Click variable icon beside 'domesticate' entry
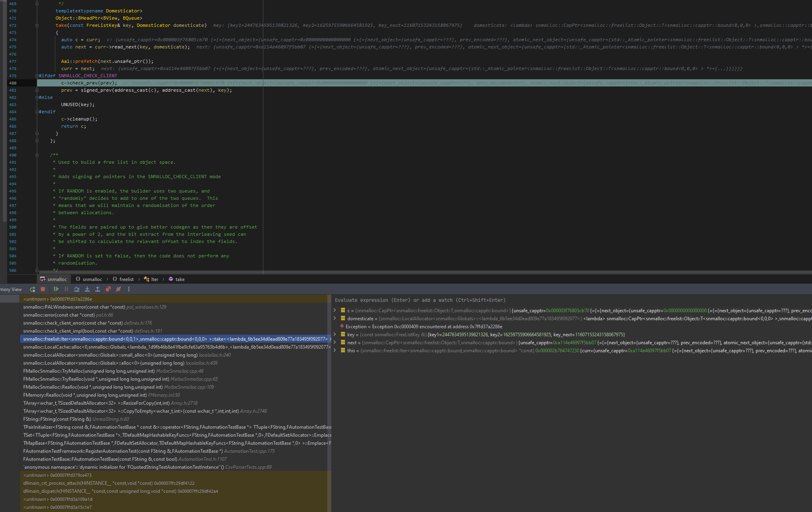Viewport: 812px width, 512px height. 343,318
